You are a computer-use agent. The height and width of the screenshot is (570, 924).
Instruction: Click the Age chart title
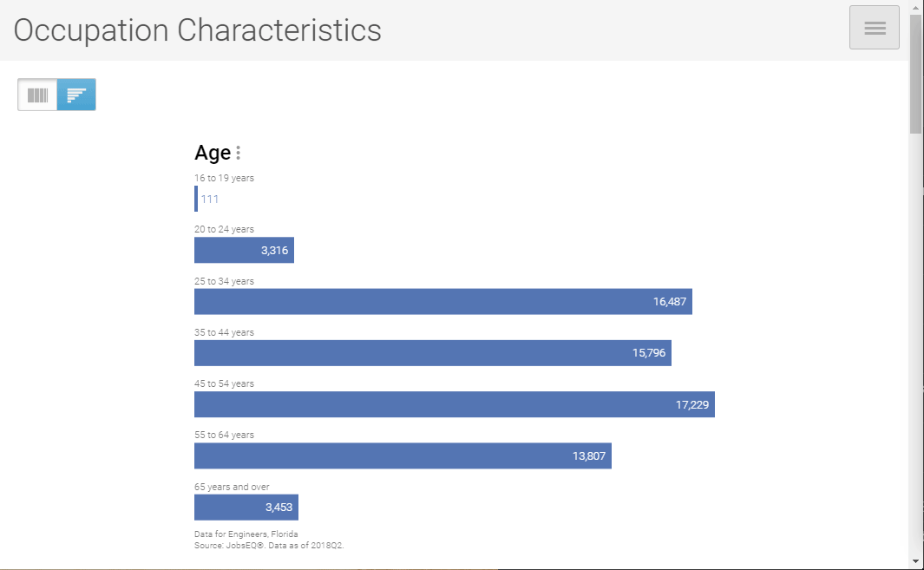(213, 153)
